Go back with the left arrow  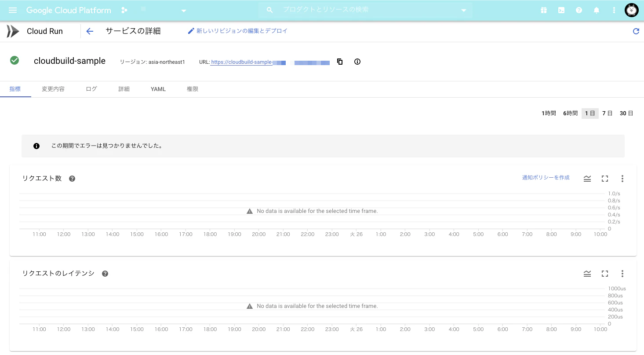90,31
